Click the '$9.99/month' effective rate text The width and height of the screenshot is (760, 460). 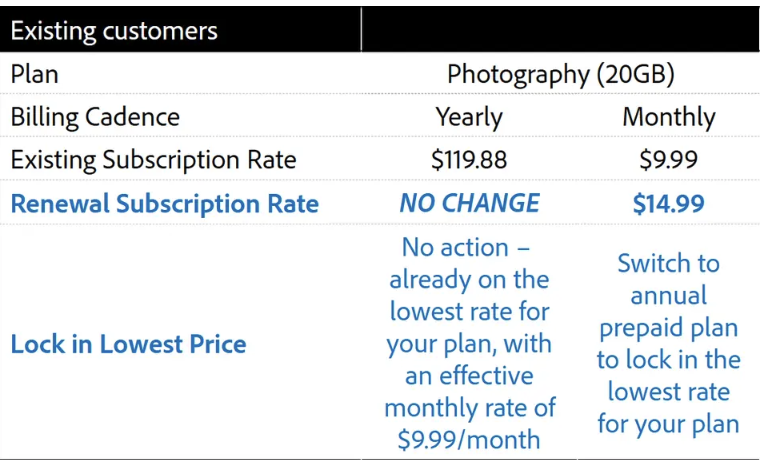tap(469, 440)
